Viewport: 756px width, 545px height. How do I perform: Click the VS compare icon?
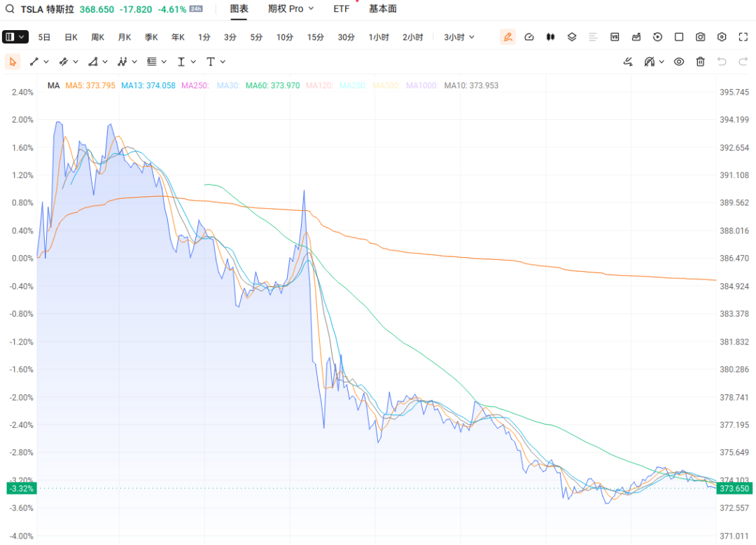click(x=615, y=37)
